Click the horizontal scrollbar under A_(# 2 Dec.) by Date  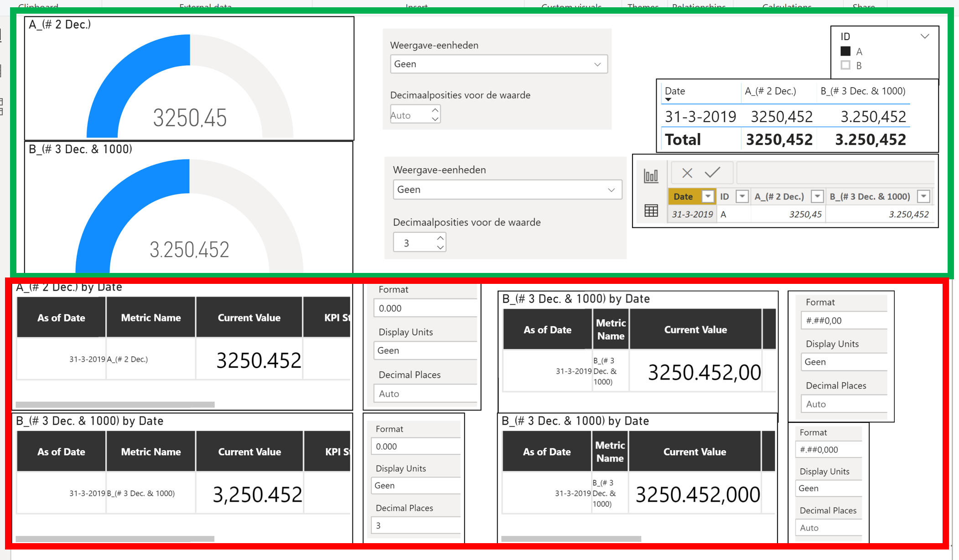(x=115, y=405)
